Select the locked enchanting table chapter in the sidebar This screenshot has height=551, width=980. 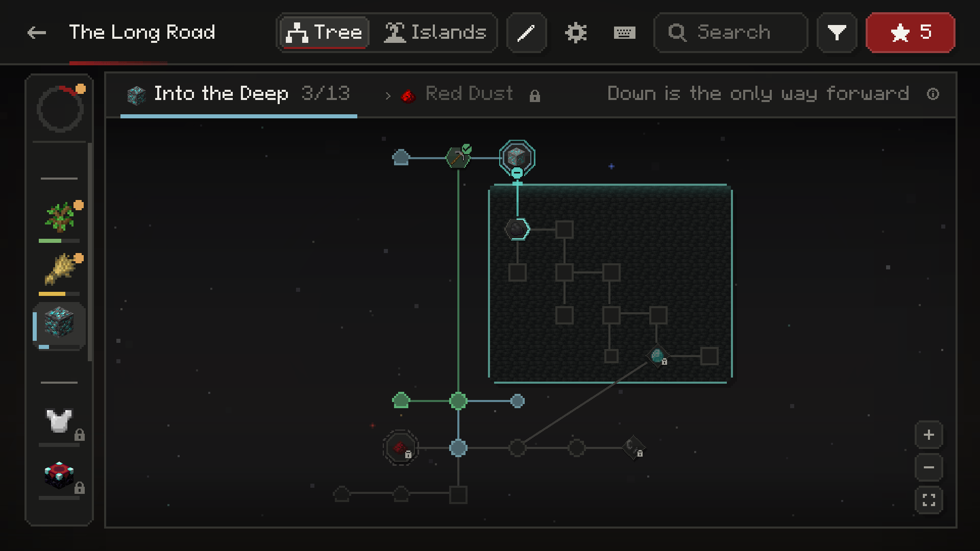click(60, 474)
